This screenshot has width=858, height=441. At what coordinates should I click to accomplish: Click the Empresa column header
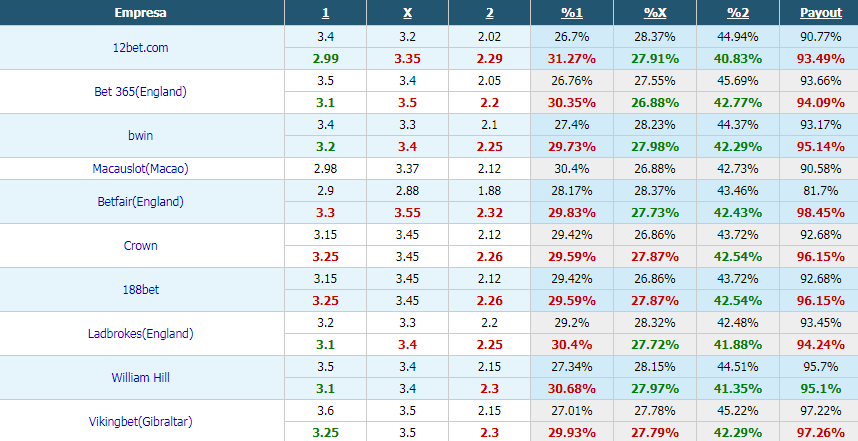[x=141, y=13]
